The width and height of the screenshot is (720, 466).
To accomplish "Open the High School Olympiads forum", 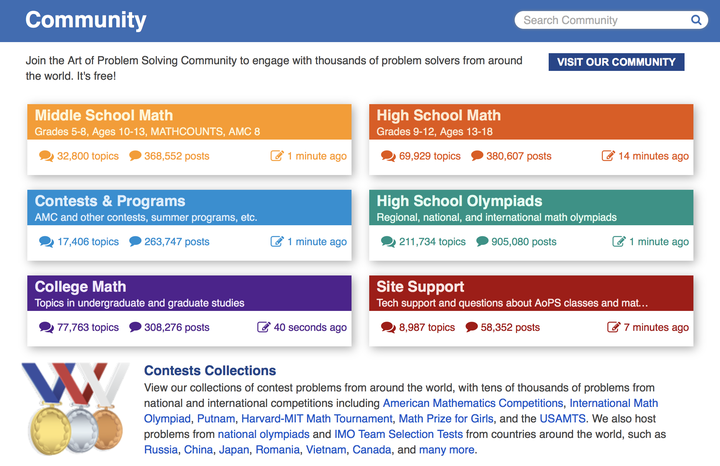I will pos(459,201).
